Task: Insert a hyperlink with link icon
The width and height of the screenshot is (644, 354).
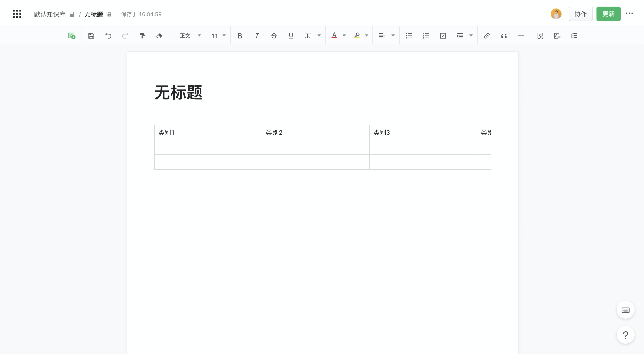Action: click(x=486, y=36)
